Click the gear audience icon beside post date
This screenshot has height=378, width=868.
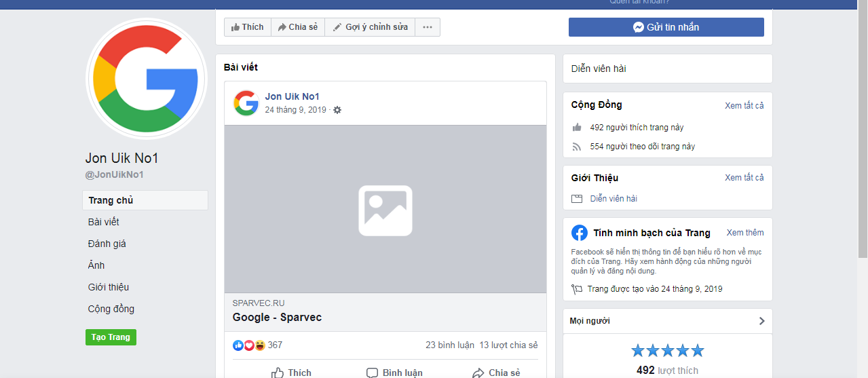tap(337, 110)
